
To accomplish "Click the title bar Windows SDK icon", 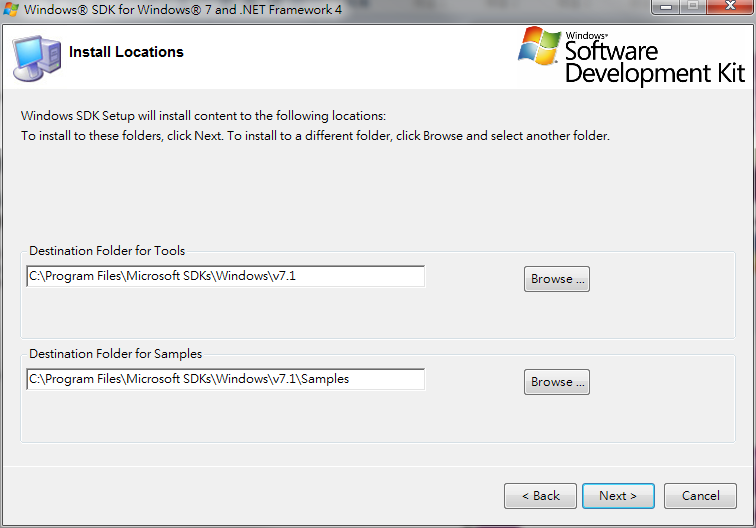I will click(x=11, y=9).
